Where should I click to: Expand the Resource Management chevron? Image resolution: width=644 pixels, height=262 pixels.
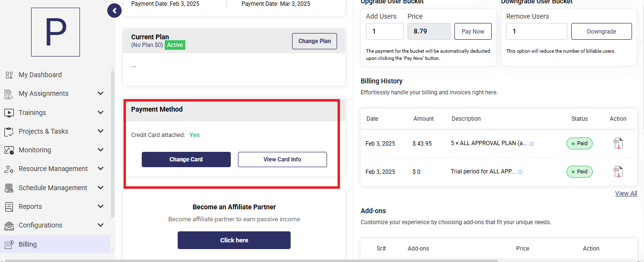[x=101, y=169]
